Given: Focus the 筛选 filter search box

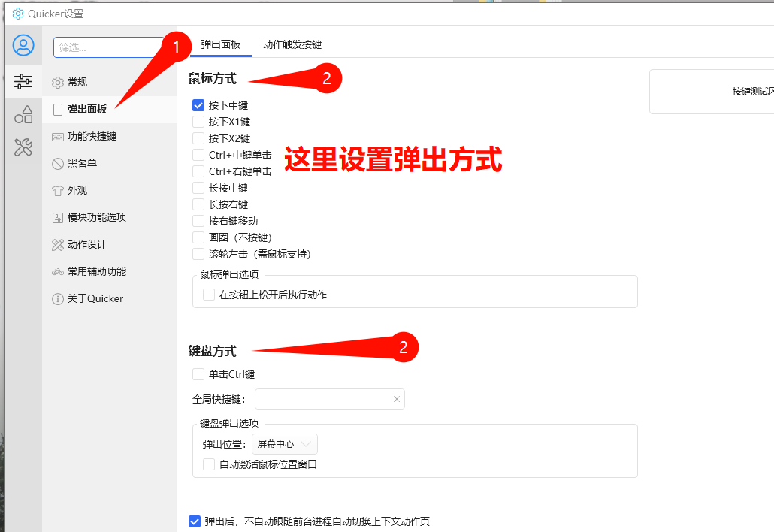Looking at the screenshot, I should click(109, 47).
